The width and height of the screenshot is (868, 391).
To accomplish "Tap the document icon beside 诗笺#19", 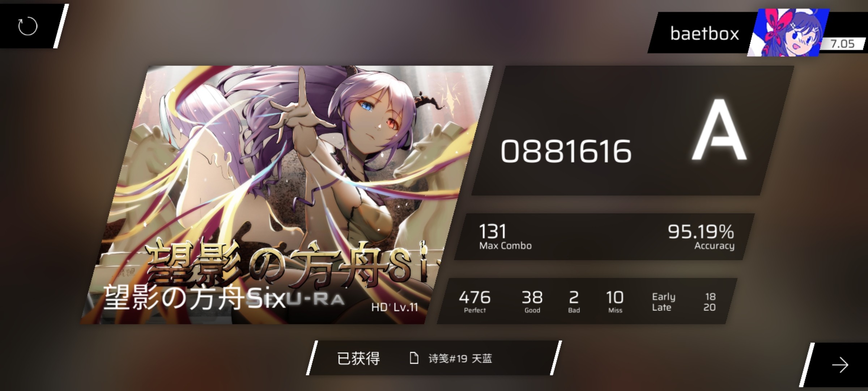I will pos(414,358).
